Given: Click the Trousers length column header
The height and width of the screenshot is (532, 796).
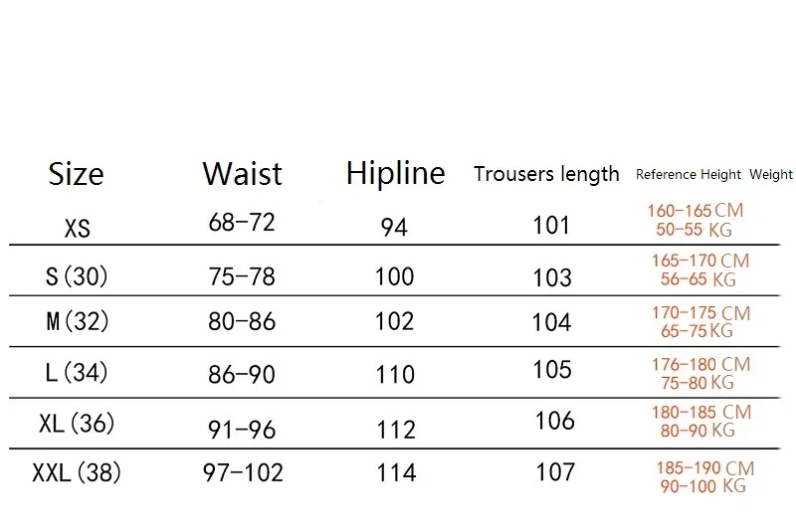Looking at the screenshot, I should click(x=546, y=174).
